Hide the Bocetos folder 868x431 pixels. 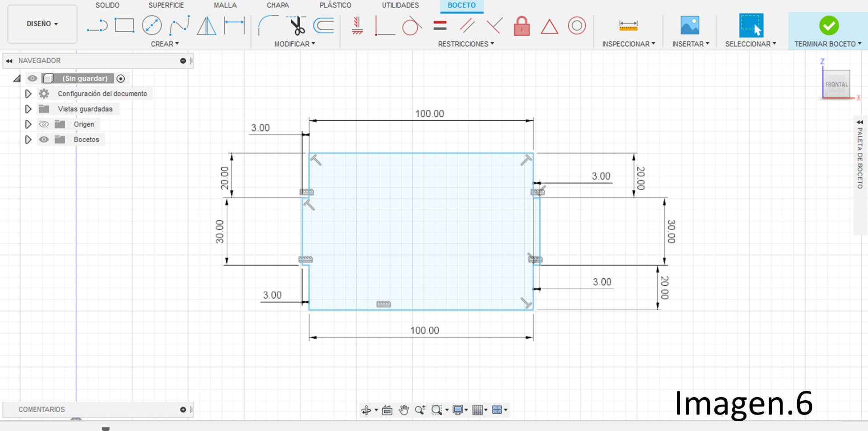[44, 140]
